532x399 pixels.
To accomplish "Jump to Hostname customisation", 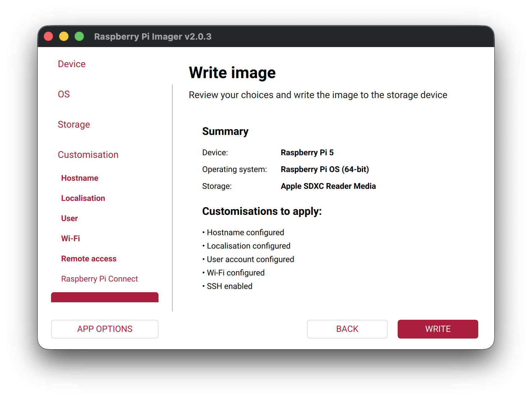I will 80,178.
